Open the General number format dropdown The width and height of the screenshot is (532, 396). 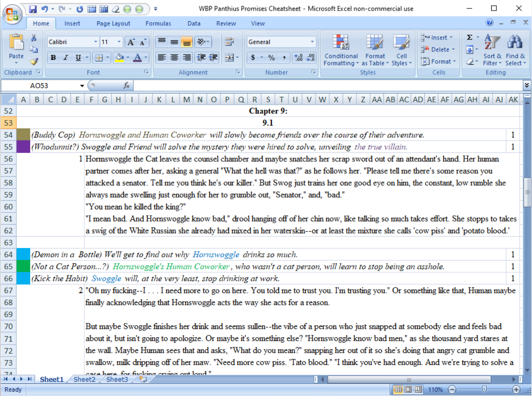[312, 42]
